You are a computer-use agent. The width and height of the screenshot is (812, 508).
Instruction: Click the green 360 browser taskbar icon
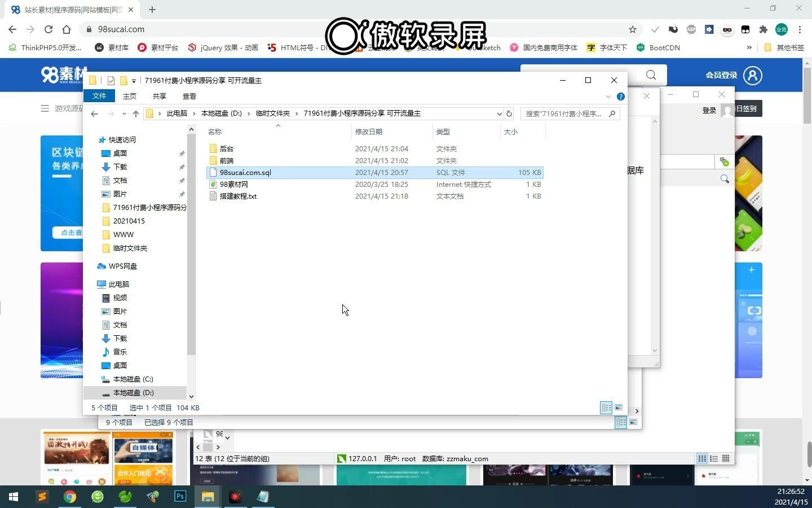tap(98, 497)
